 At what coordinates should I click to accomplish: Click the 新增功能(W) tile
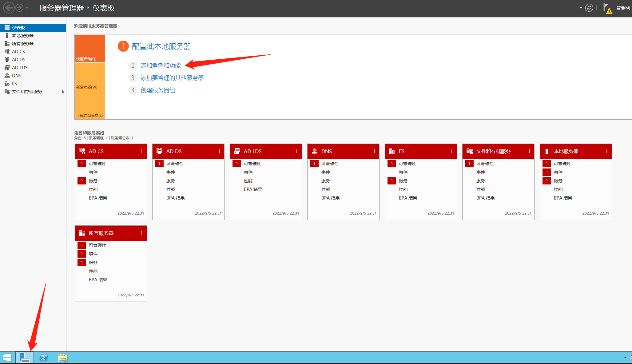(x=90, y=77)
